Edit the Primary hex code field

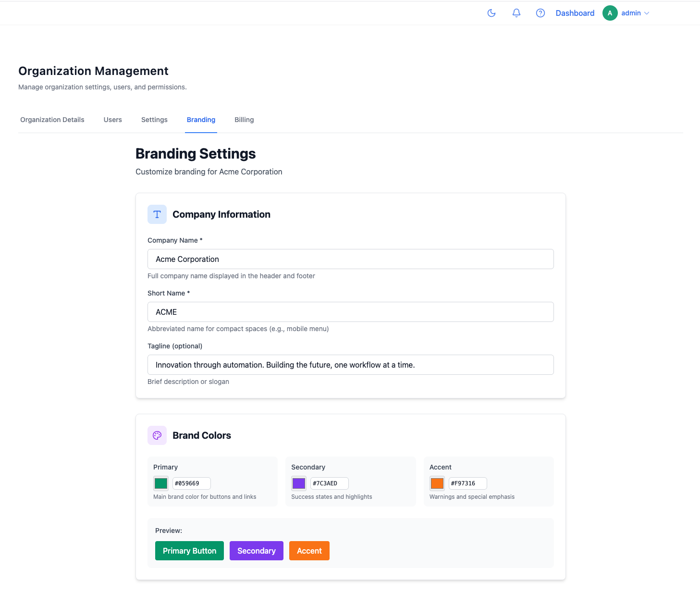click(191, 483)
